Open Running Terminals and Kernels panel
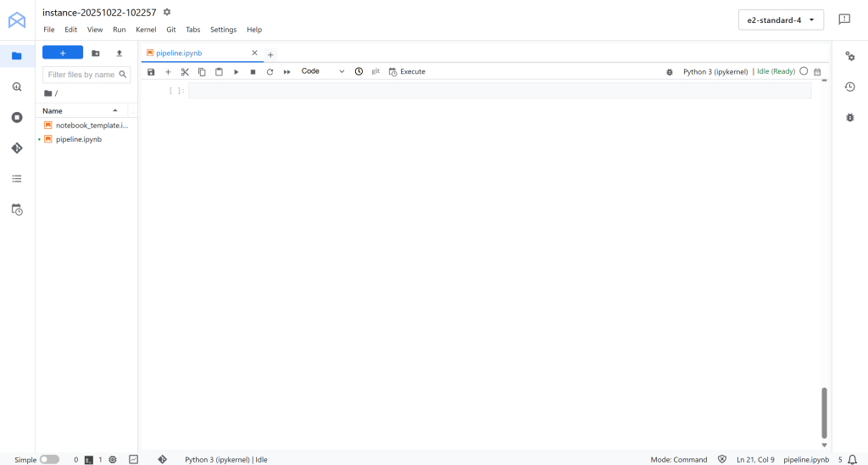This screenshot has height=465, width=868. 17,117
